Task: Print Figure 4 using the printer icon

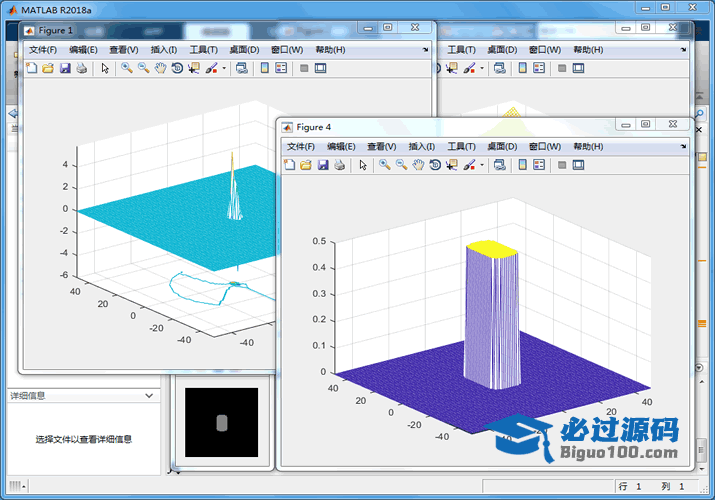Action: point(340,165)
